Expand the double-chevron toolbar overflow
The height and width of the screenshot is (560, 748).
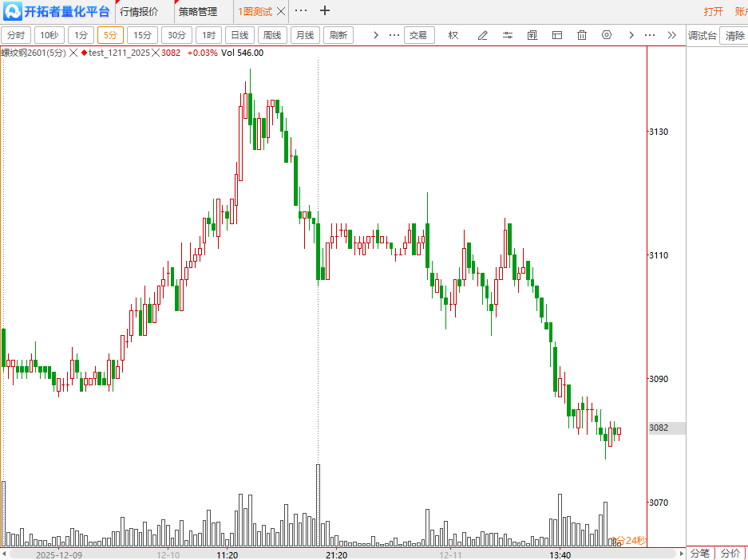[671, 35]
